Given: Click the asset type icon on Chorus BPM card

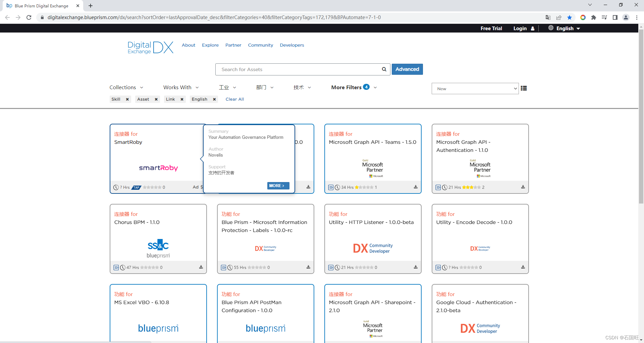Looking at the screenshot, I should 116,267.
